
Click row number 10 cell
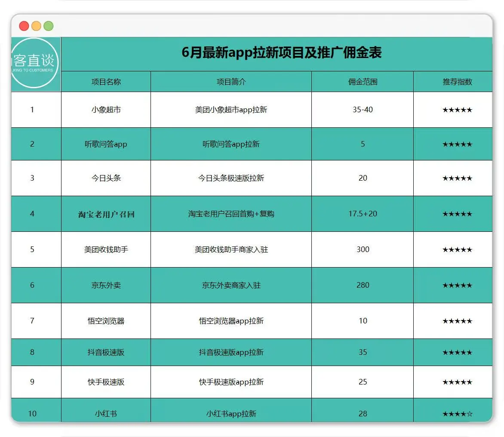click(36, 410)
